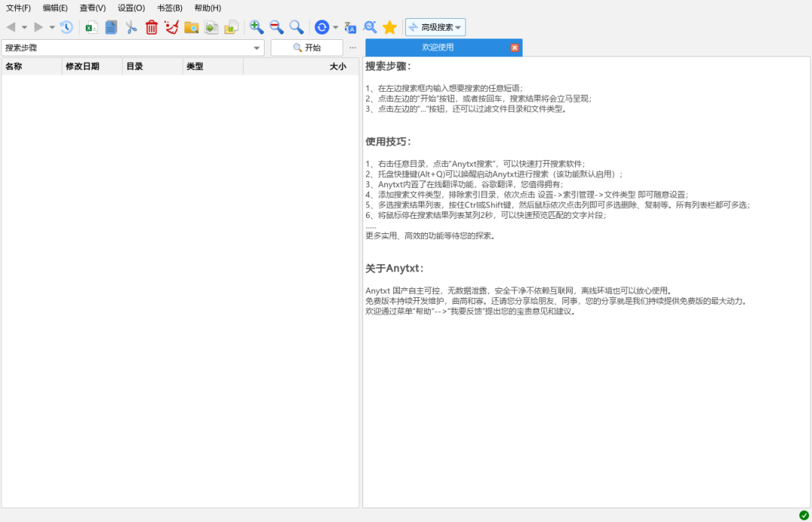Open the dropdown arrow beside refresh icon
The width and height of the screenshot is (812, 522).
(x=335, y=27)
